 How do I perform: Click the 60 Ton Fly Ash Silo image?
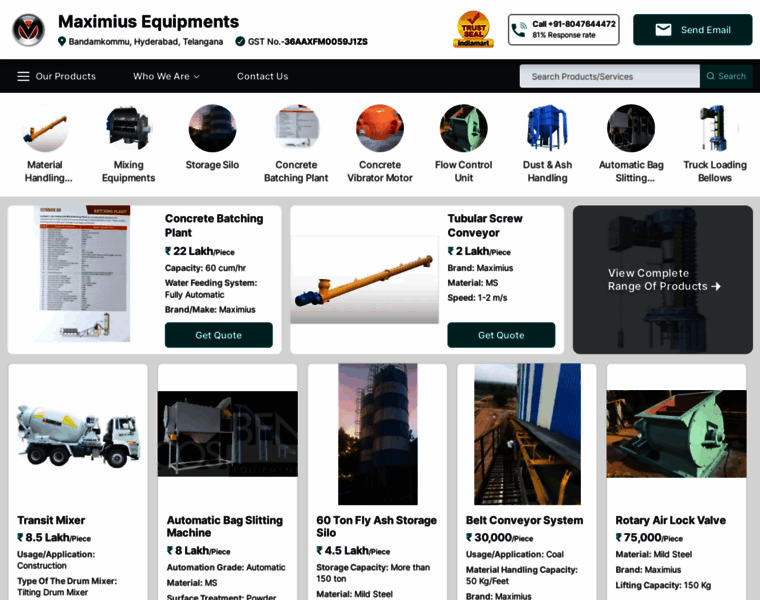pos(378,434)
